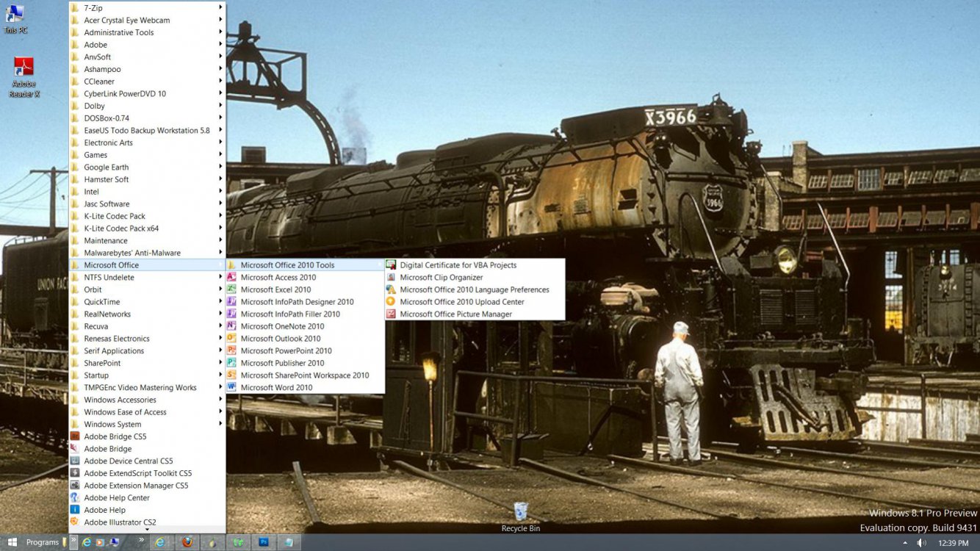Launch Microsoft Outlook 2010
Viewport: 980px width, 551px height.
(305, 339)
